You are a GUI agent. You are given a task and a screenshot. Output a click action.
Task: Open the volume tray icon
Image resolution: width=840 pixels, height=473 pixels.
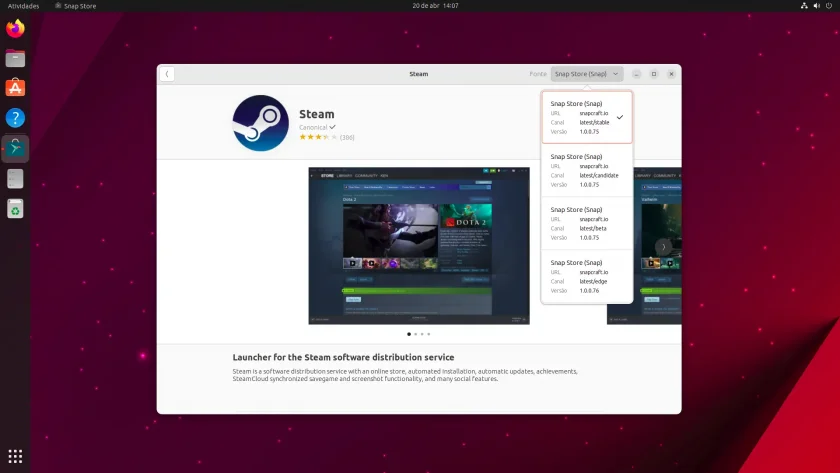[816, 5]
